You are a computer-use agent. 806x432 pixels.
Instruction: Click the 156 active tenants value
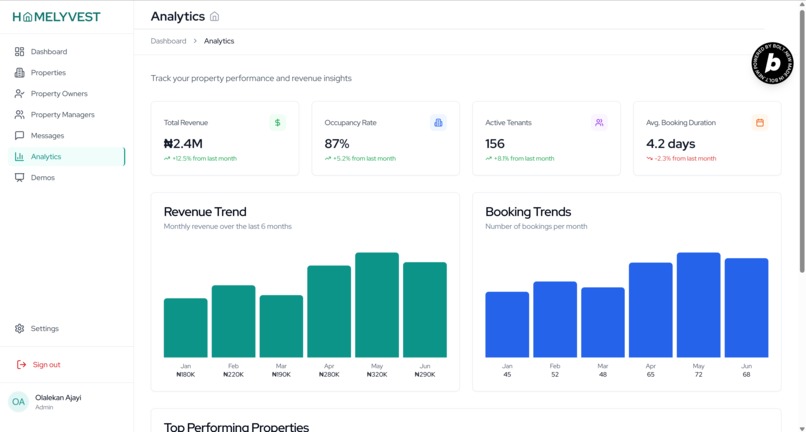pos(495,143)
